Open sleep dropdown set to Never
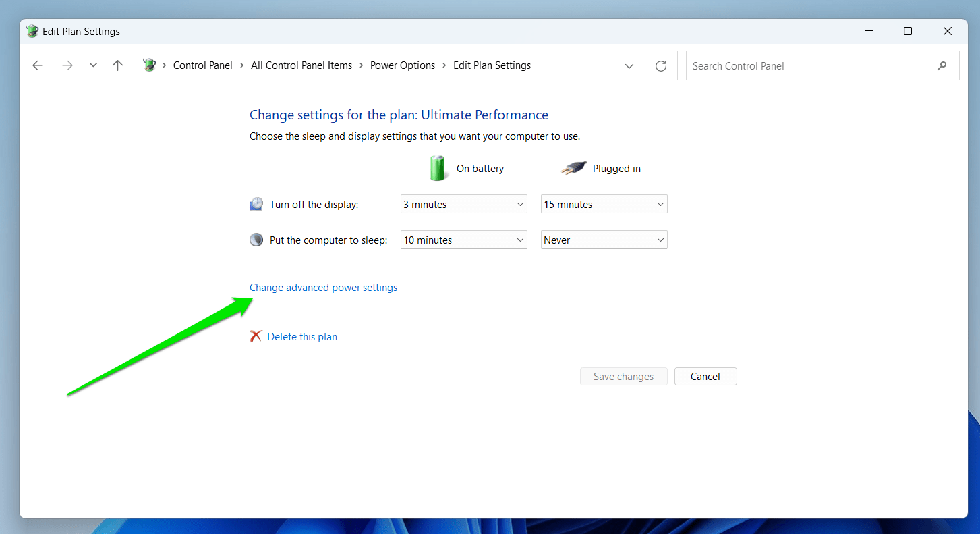This screenshot has width=980, height=534. (604, 240)
